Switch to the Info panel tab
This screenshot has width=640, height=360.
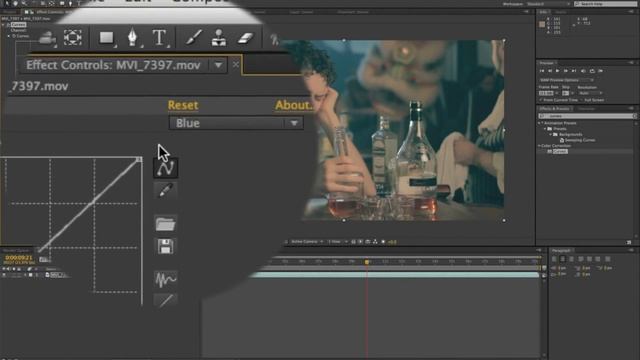543,12
